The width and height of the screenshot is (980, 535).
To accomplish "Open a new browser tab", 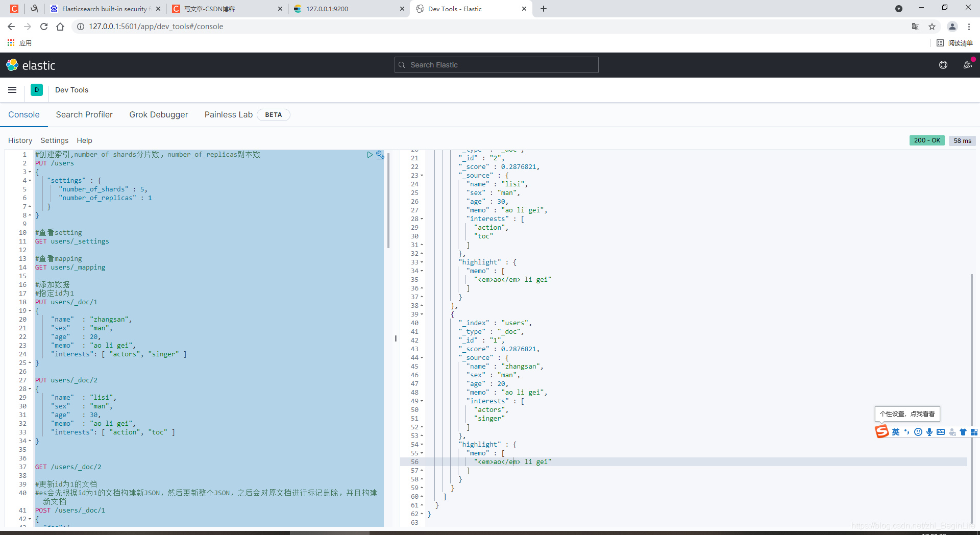I will coord(544,9).
